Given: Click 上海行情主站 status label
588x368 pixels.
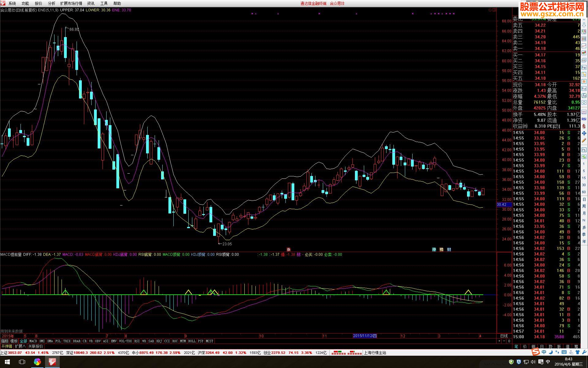Looking at the screenshot, I should (x=375, y=353).
